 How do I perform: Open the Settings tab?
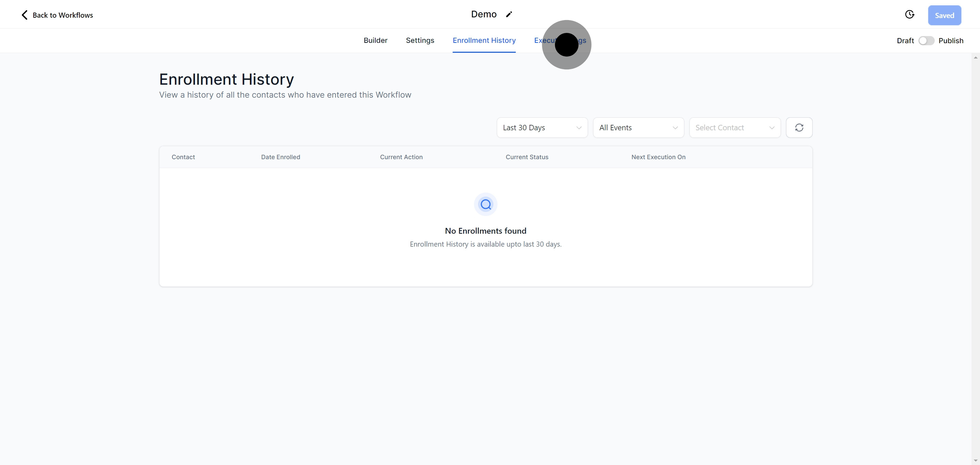tap(420, 40)
